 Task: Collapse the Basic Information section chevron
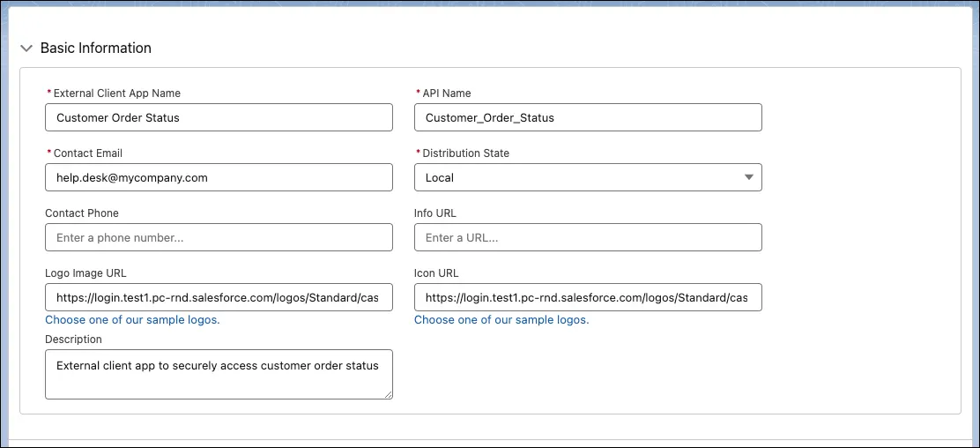[26, 49]
